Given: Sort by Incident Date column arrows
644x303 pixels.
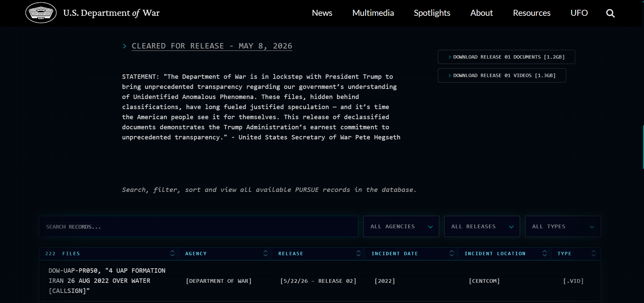Looking at the screenshot, I should click(x=452, y=254).
